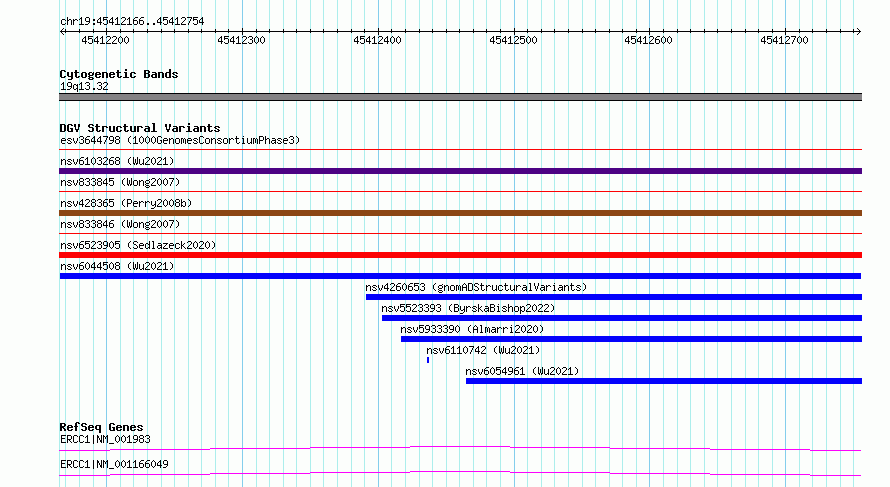Screen dimensions: 890x487
Task: Click the gray 19q13.32 cytogenetic band bar
Action: point(460,97)
